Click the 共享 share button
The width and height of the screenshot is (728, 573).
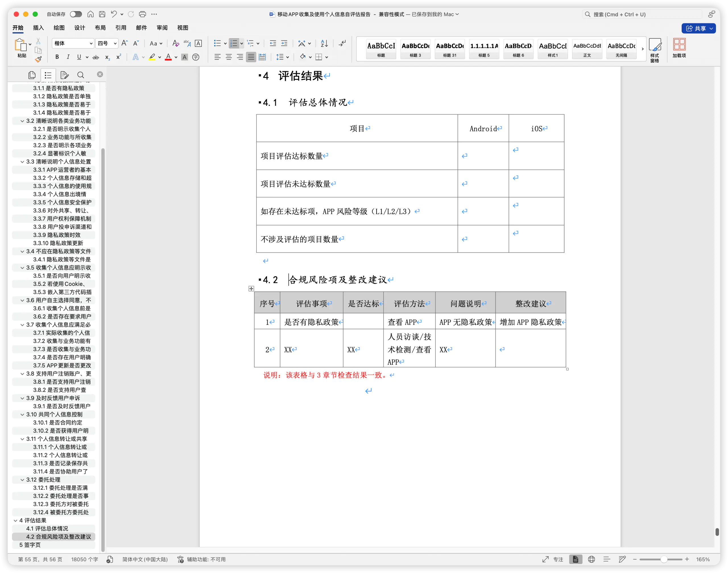(698, 28)
